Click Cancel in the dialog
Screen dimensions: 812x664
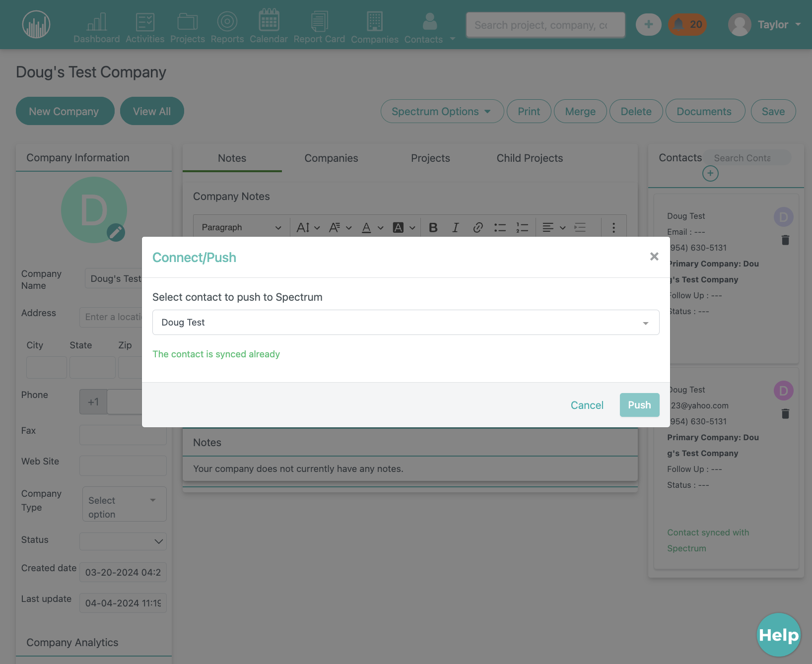[x=587, y=405]
